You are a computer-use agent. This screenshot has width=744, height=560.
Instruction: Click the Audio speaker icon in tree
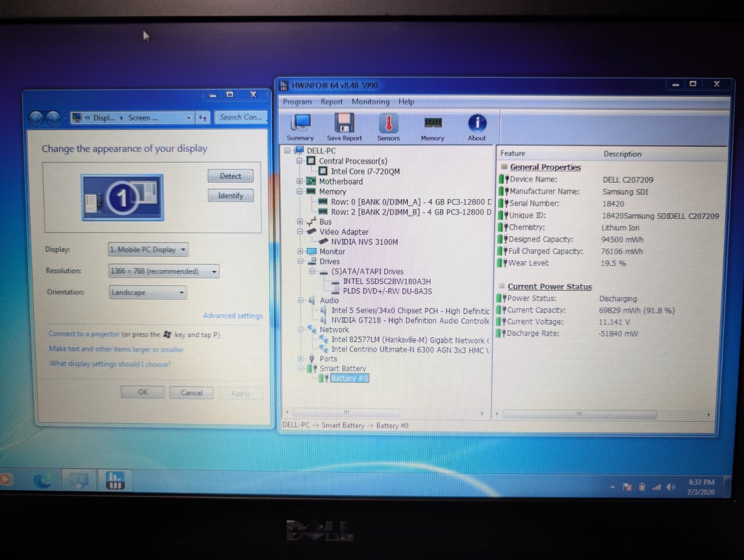point(312,300)
